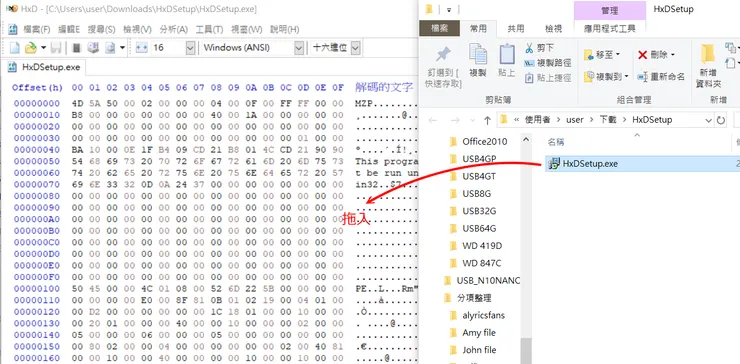Select the 管理 contextual tab in Explorer
The width and height of the screenshot is (740, 364).
(x=610, y=10)
